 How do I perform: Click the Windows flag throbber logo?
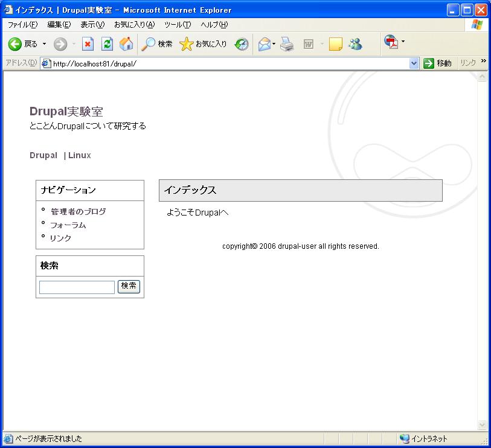point(477,25)
